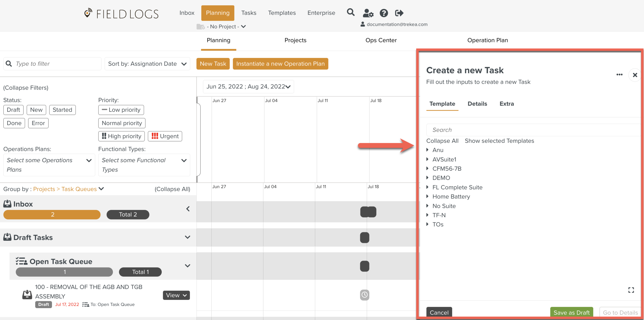Expand the No Suite node
644x320 pixels.
427,206
